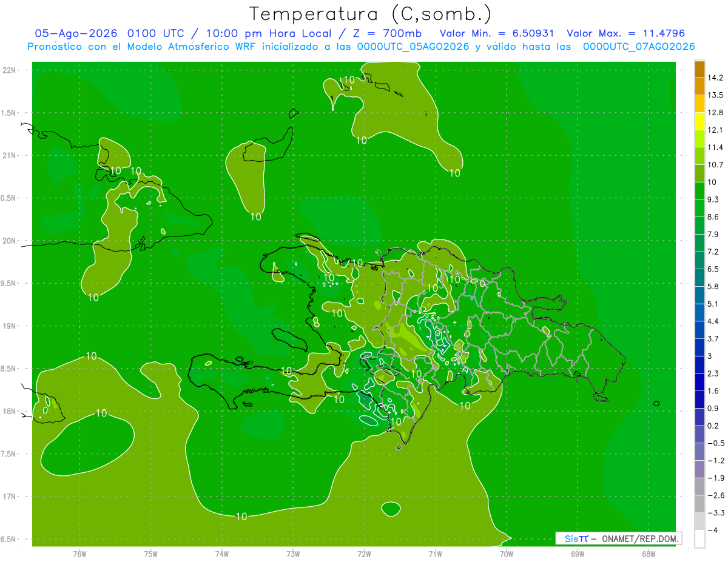Click the "Valor Min. = 6.50931" readout

click(x=496, y=33)
